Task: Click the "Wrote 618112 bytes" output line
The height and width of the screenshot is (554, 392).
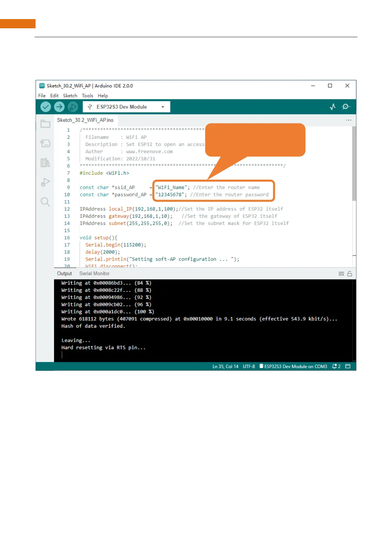Action: tap(199, 319)
